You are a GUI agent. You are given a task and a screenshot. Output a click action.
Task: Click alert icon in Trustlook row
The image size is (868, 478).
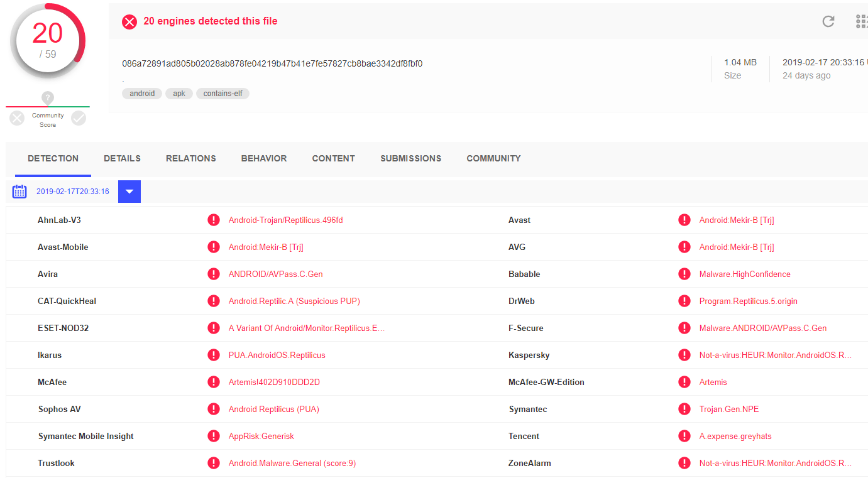click(x=214, y=463)
